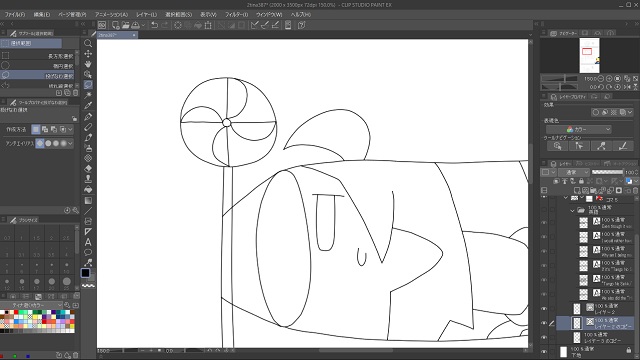
Task: Open the blending mode 通常 dropdown
Action: pyautogui.click(x=574, y=172)
